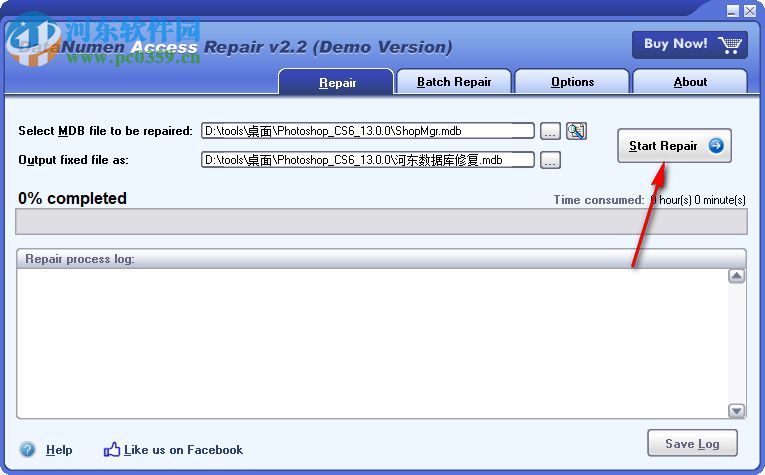This screenshot has width=765, height=475.
Task: Open the Help link
Action: click(x=59, y=450)
